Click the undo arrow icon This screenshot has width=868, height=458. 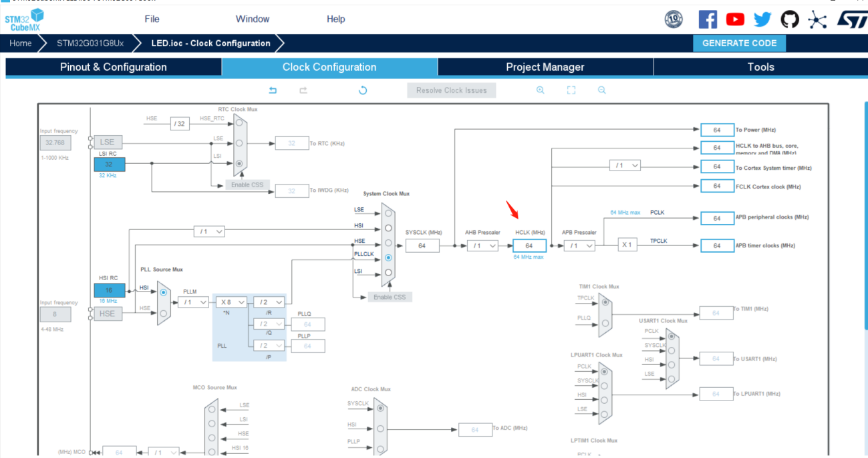tap(273, 90)
